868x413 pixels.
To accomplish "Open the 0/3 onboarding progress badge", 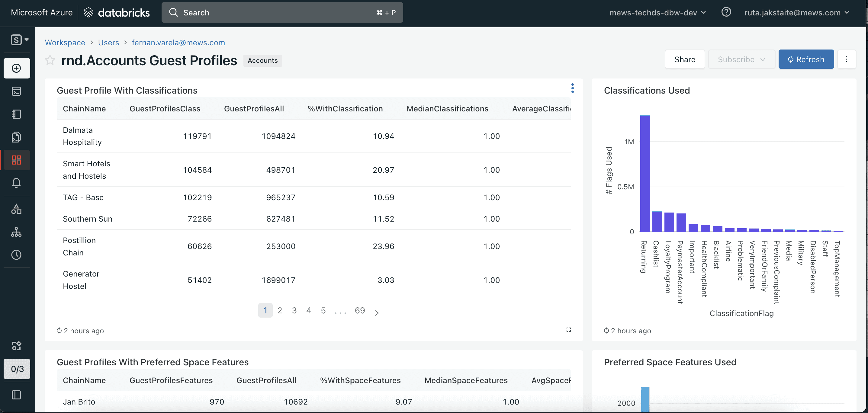I will (17, 369).
